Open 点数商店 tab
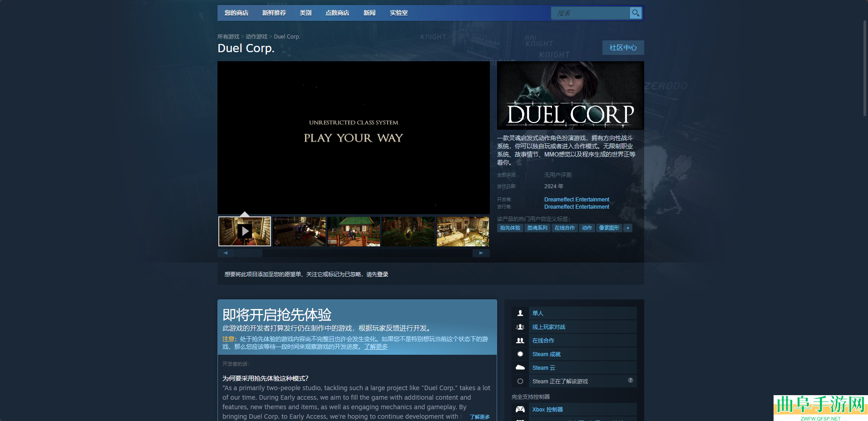Image resolution: width=868 pixels, height=421 pixels. pos(337,13)
